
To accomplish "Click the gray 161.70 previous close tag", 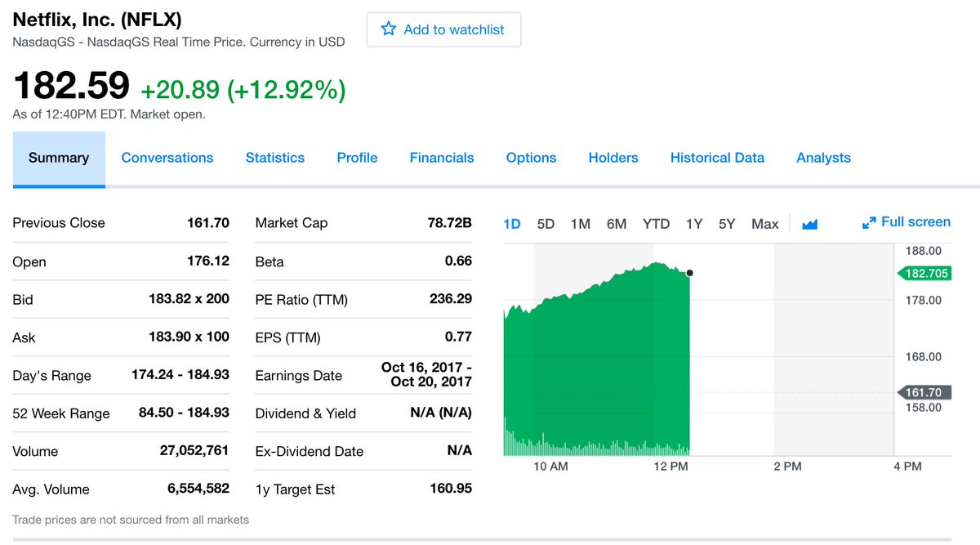I will (924, 393).
